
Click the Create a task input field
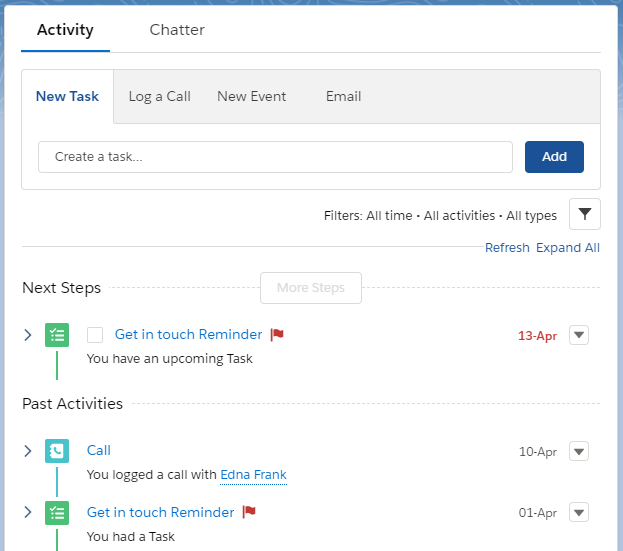(275, 157)
